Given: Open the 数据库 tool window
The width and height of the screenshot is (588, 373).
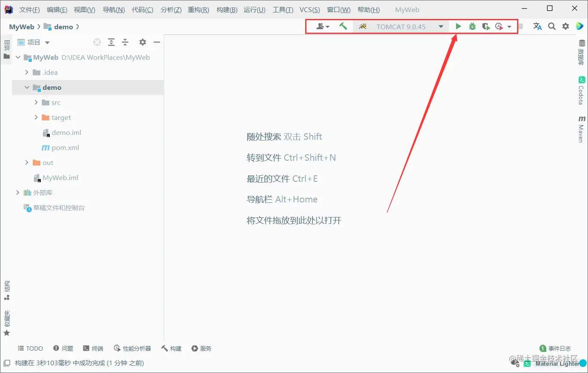Looking at the screenshot, I should (x=582, y=52).
